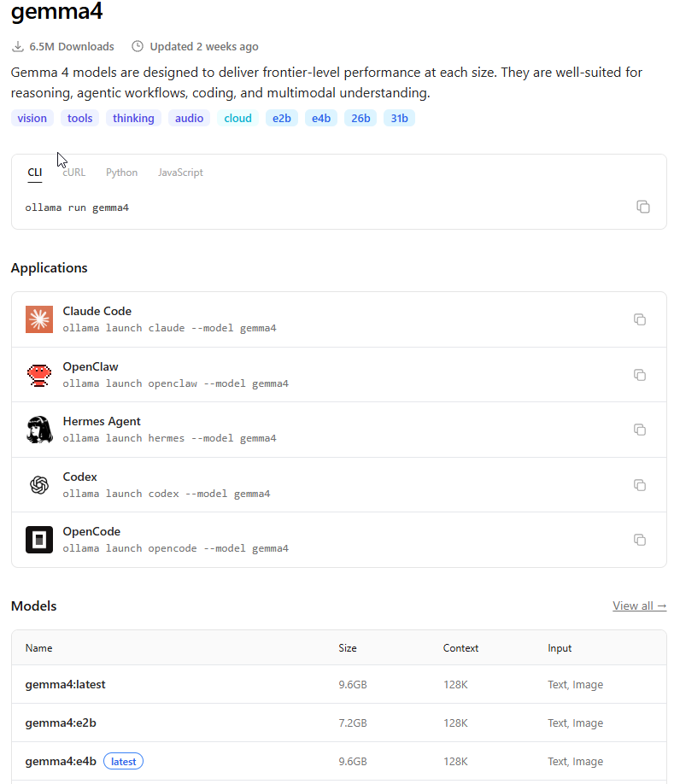Click the Claude Code app icon

39,319
